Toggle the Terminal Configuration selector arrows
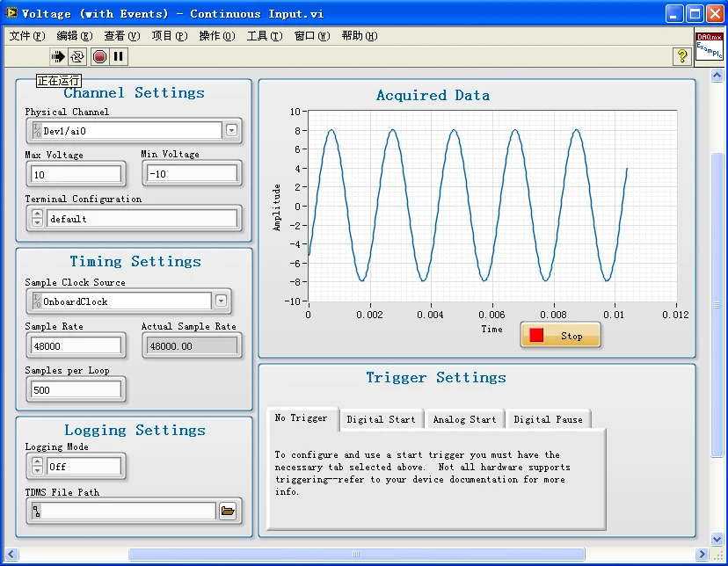The height and width of the screenshot is (566, 728). point(37,219)
